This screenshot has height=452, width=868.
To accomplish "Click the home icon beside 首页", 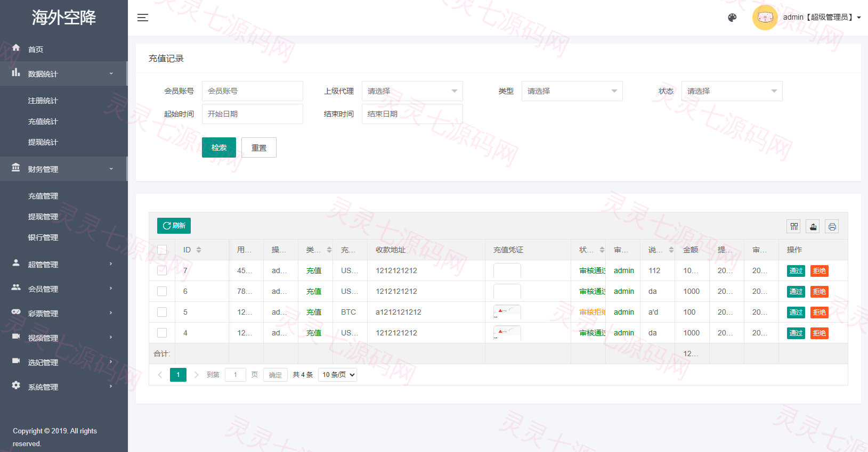I will [x=16, y=48].
